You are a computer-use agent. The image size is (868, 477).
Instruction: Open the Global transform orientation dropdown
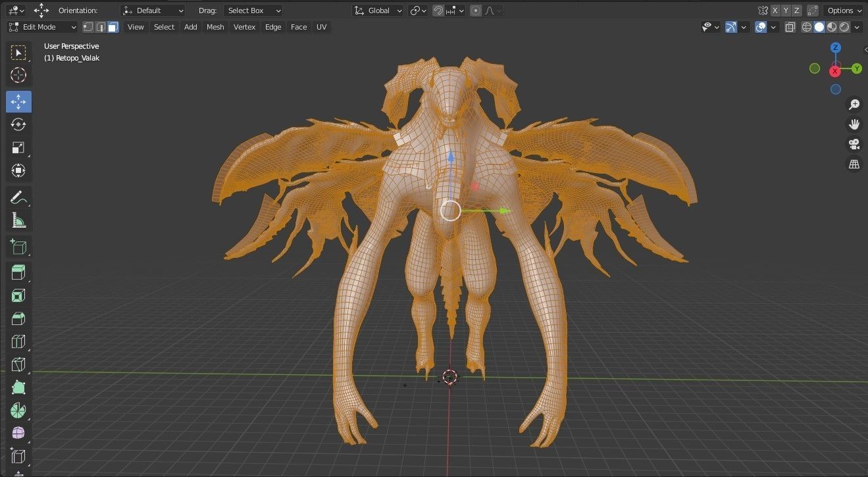click(378, 11)
